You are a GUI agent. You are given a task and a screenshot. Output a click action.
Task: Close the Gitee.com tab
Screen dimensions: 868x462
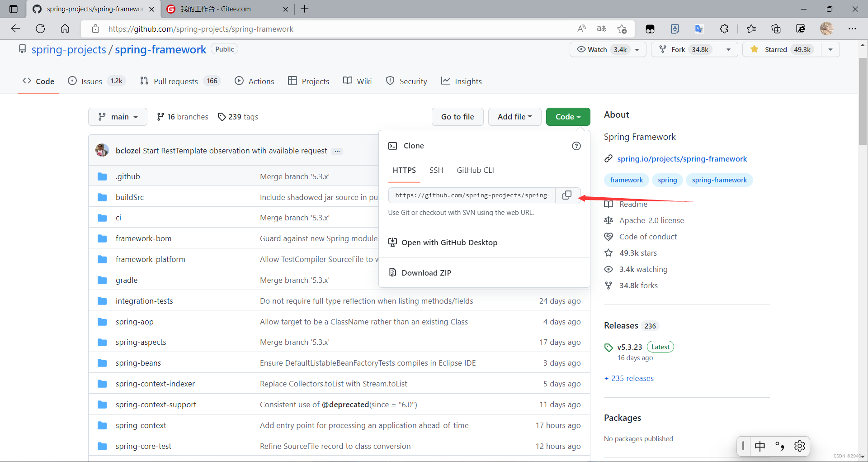pyautogui.click(x=286, y=9)
